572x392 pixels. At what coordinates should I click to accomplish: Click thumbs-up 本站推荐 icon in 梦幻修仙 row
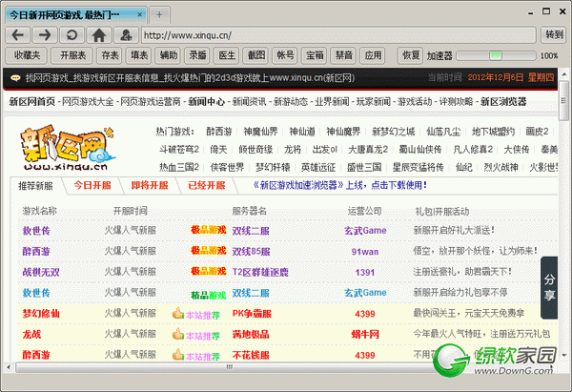tap(177, 313)
